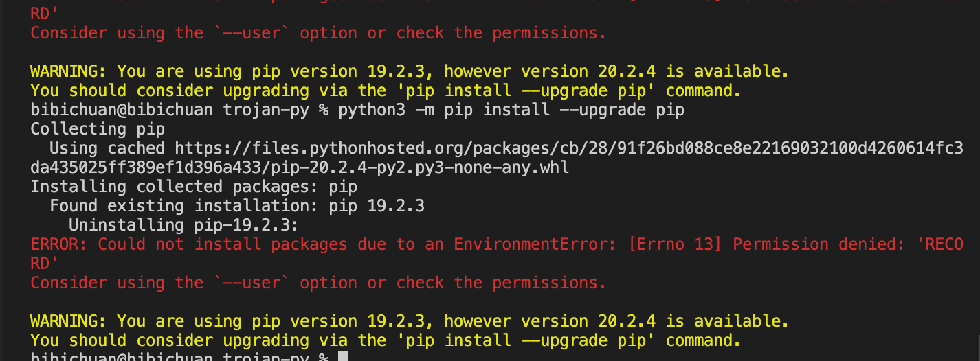Click the red "ERROR:" word starting the error line
Image resolution: width=980 pixels, height=361 pixels.
59,244
